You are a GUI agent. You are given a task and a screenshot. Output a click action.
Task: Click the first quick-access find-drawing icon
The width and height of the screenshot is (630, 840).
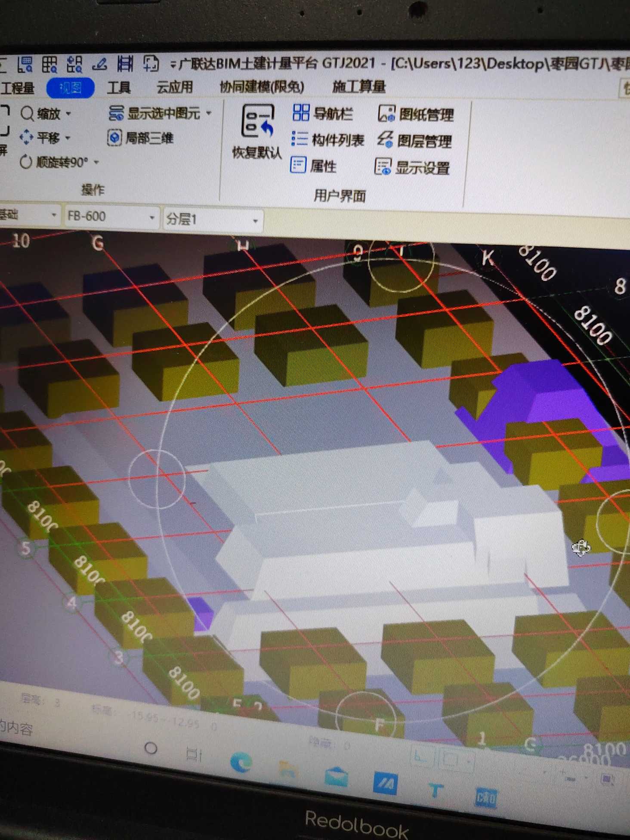click(x=25, y=65)
